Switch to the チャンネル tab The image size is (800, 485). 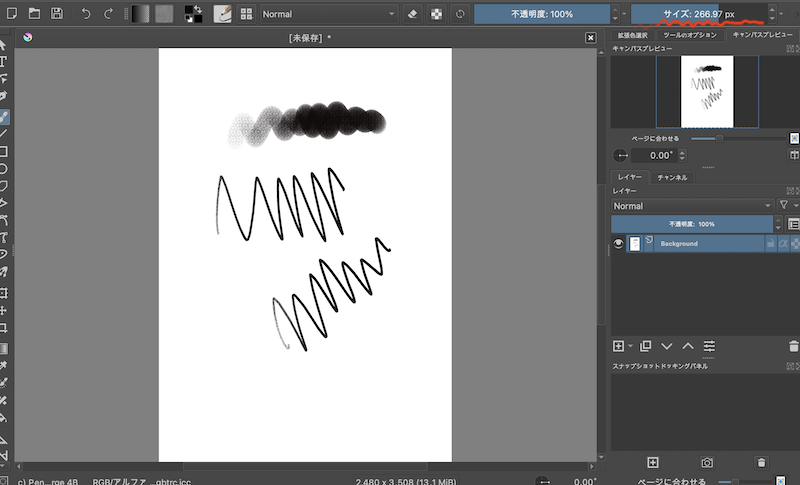coord(671,177)
